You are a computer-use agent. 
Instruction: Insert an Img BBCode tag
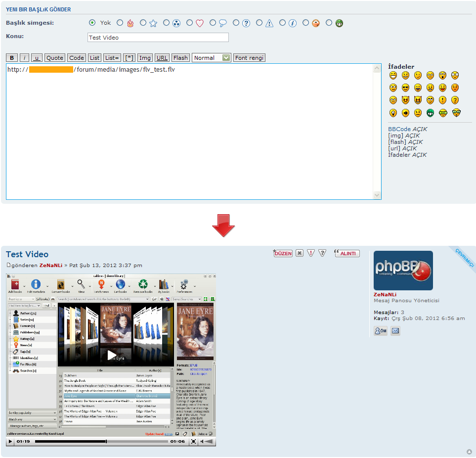click(145, 58)
